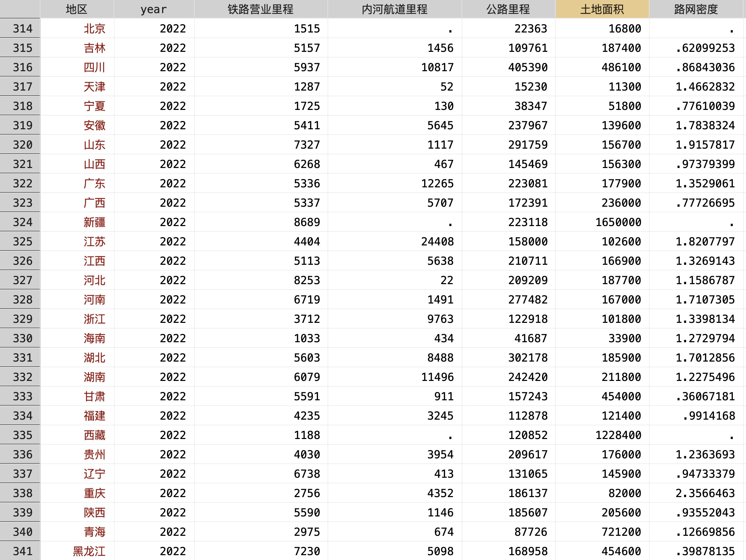Click the 公路里程 column header
Screen dimensions: 746x560
(508, 9)
